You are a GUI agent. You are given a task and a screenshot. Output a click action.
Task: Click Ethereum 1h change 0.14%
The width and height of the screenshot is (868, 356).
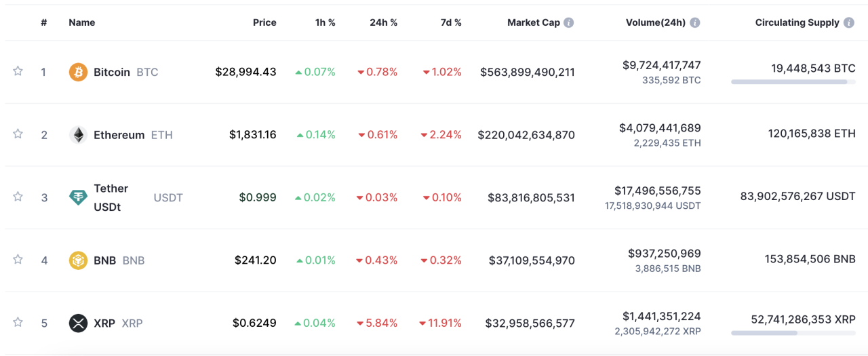pyautogui.click(x=316, y=135)
